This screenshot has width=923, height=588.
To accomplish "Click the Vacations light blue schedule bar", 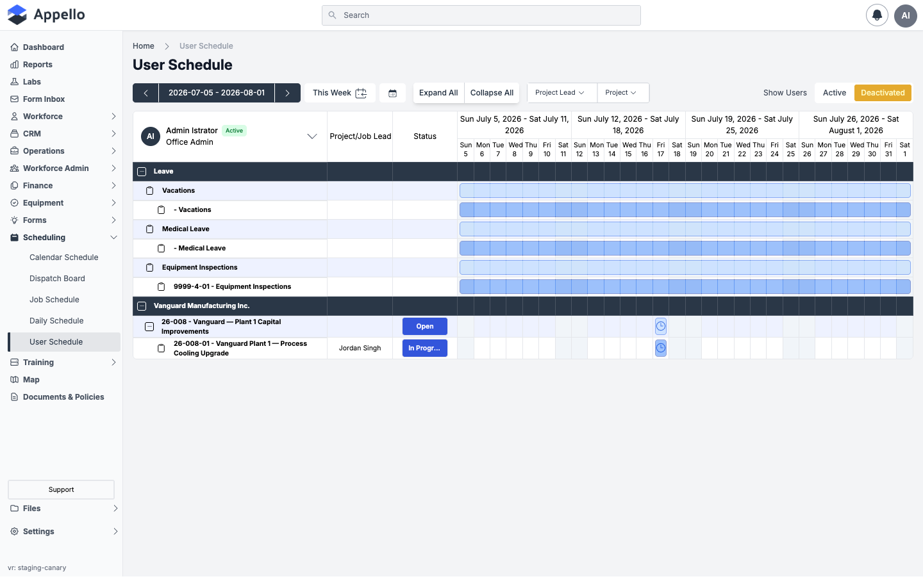I will coord(685,190).
